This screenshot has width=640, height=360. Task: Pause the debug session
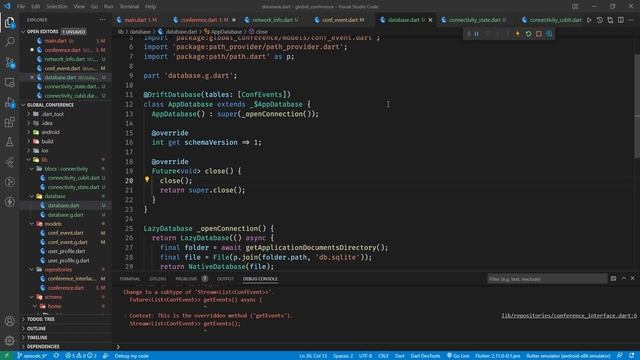tap(476, 34)
